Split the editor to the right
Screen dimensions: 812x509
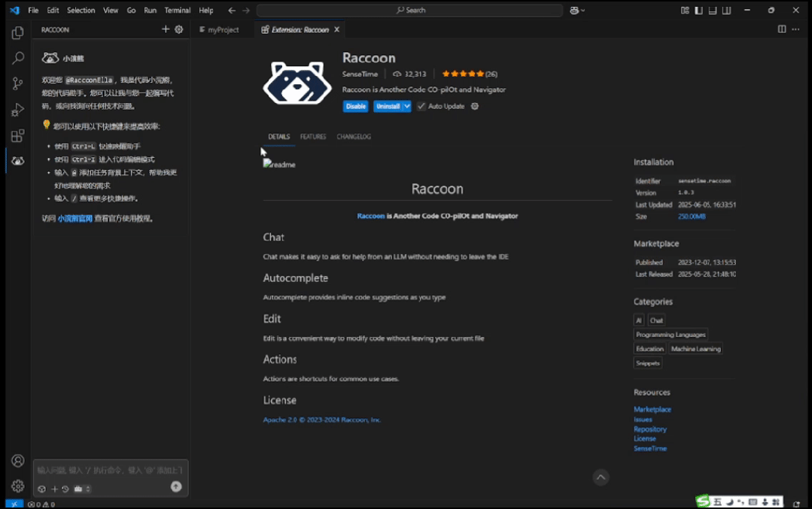coord(781,29)
